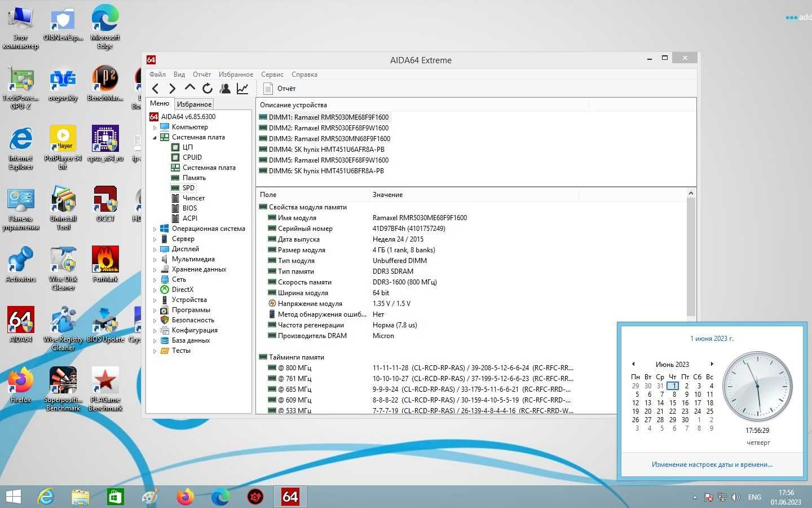Open the FurMark desktop shortcut
Screen dimensions: 812x508
[x=105, y=264]
